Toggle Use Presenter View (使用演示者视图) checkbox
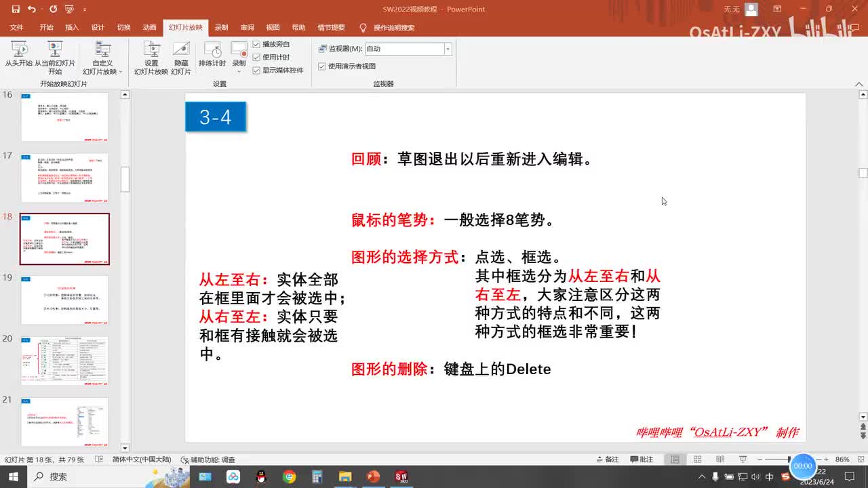This screenshot has width=868, height=488. (x=322, y=66)
